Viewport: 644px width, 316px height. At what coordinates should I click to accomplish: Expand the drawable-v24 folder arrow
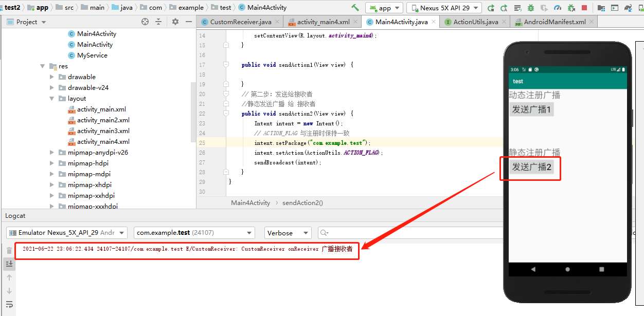[52, 88]
